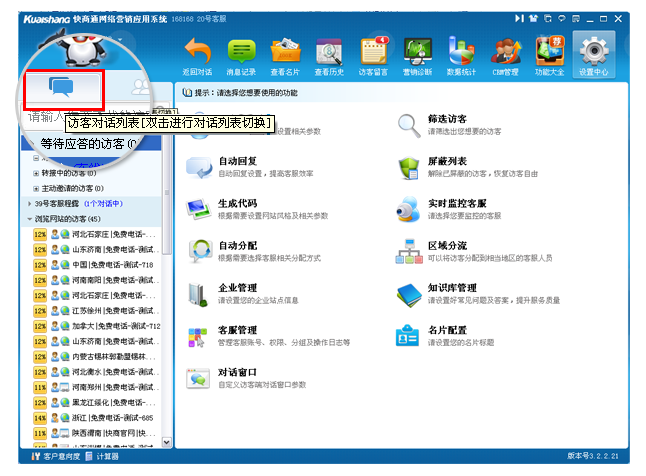Image resolution: width=646 pixels, height=476 pixels.
Task: Open 功能大全 feature collection icon
Action: pyautogui.click(x=549, y=51)
